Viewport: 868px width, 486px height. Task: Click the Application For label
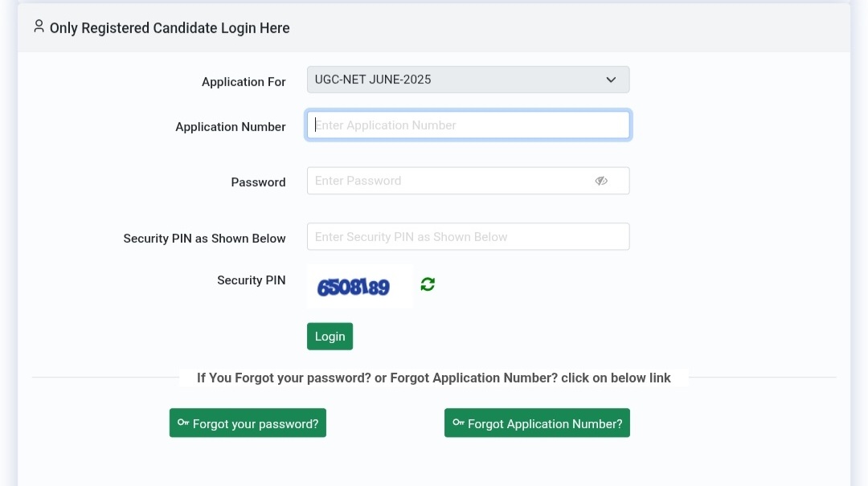point(244,82)
